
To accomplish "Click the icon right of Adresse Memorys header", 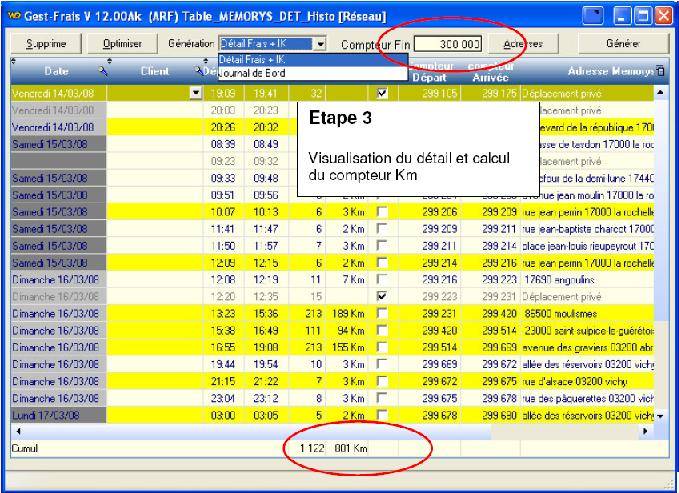I will coord(659,71).
